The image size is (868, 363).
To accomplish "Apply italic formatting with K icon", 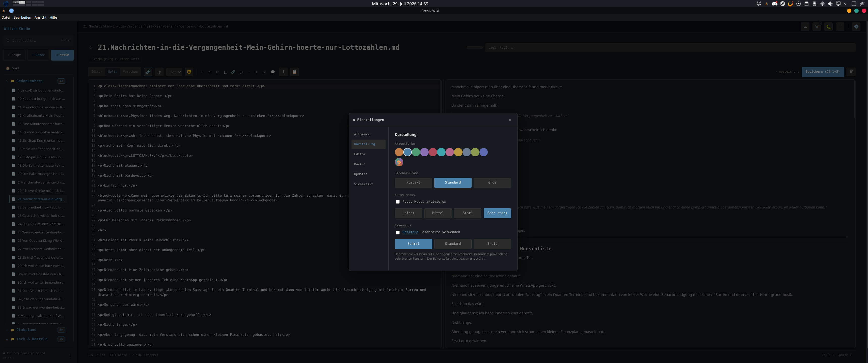I will (x=209, y=72).
